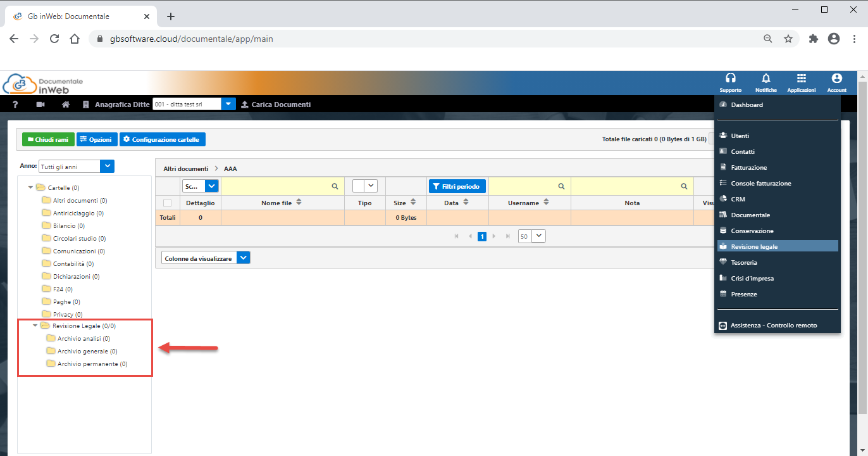Click the video camera icon in toolbar
The width and height of the screenshot is (868, 456).
pos(40,104)
